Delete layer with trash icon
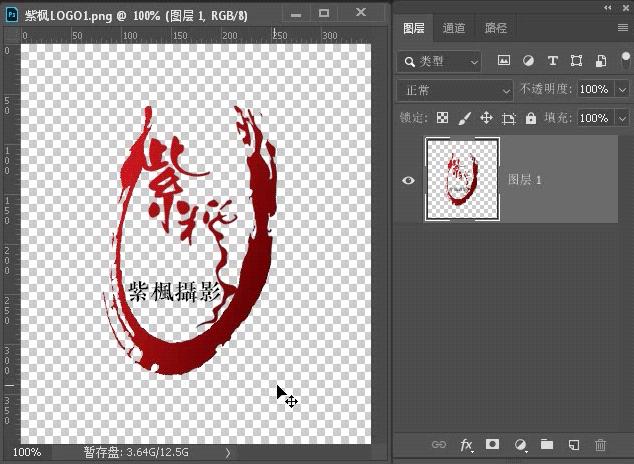634x464 pixels. click(600, 445)
